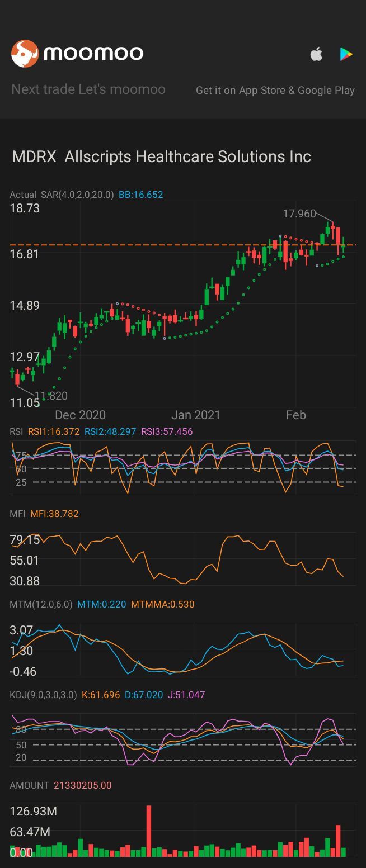Click the orange dashed current price line

[183, 245]
